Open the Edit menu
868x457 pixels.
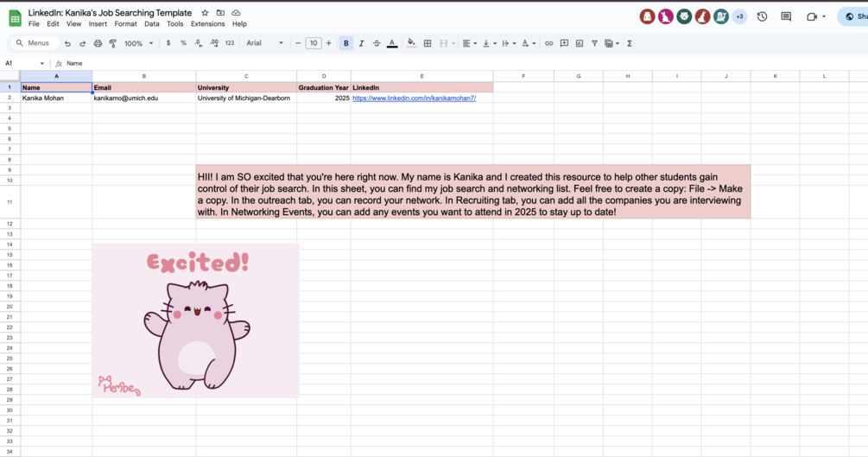click(53, 24)
